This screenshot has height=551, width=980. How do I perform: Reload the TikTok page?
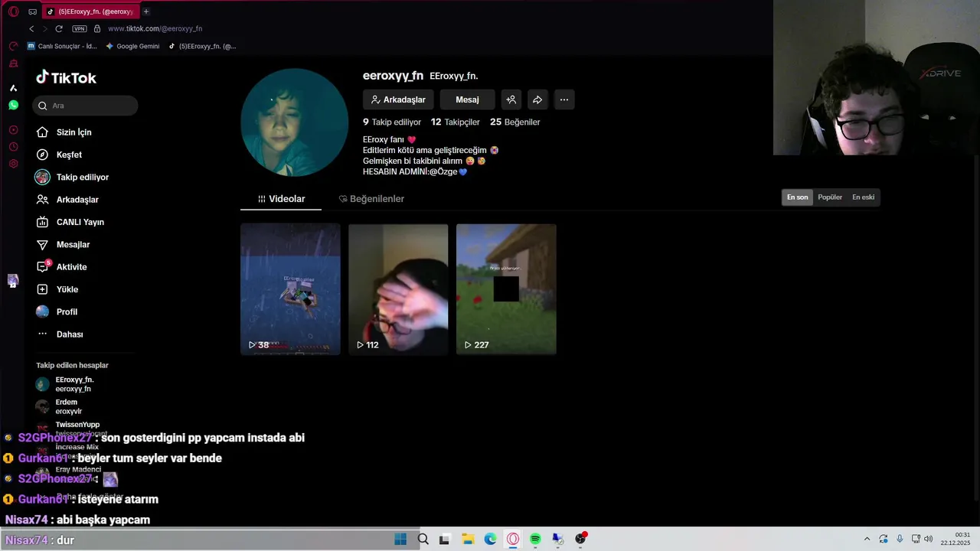(x=59, y=28)
